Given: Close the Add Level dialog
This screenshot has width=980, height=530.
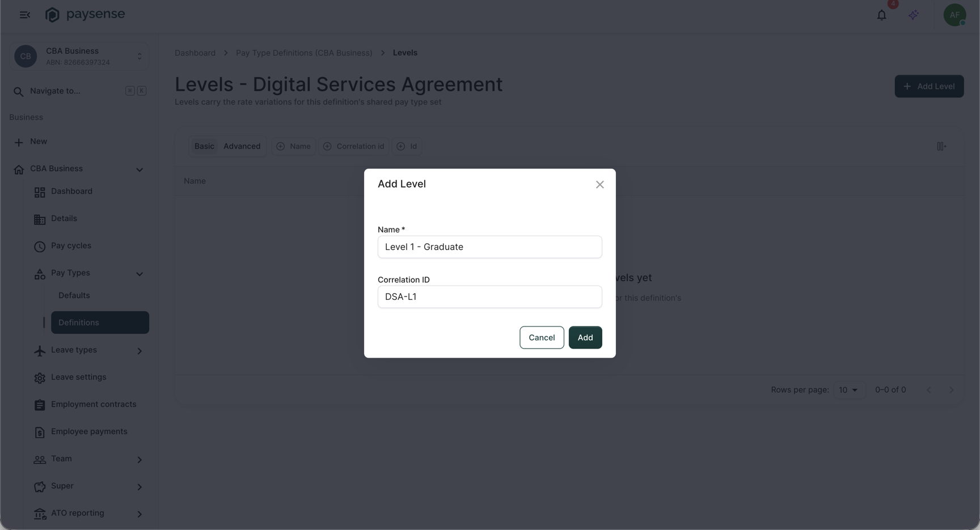Looking at the screenshot, I should click(599, 185).
